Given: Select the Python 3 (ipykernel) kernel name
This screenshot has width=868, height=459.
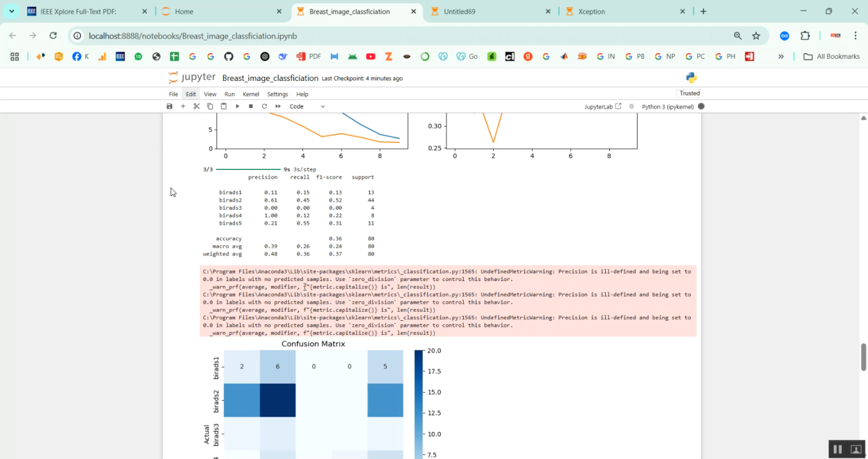Looking at the screenshot, I should (667, 106).
